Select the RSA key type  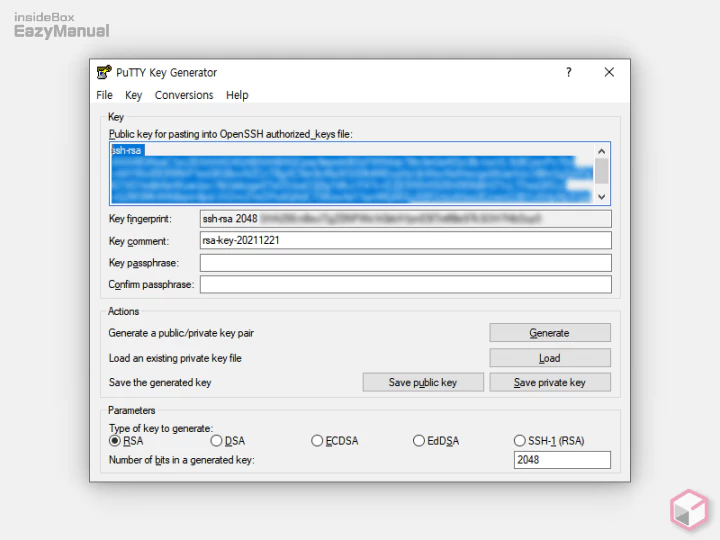pos(115,440)
